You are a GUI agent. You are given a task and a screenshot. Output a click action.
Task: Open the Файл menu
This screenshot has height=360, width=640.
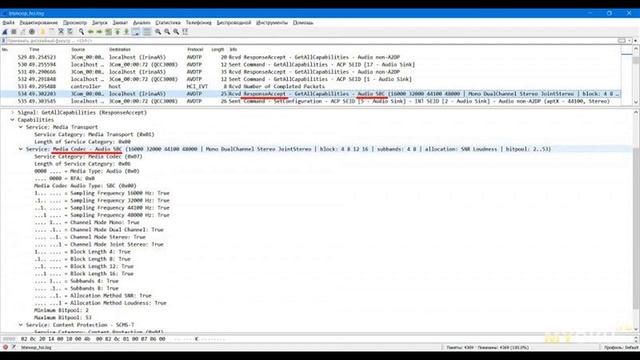point(8,23)
